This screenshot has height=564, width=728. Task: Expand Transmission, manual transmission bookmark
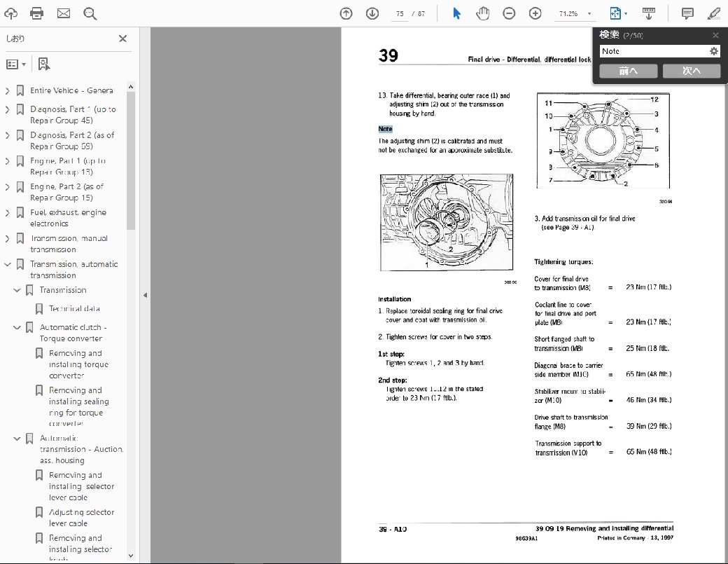click(7, 239)
